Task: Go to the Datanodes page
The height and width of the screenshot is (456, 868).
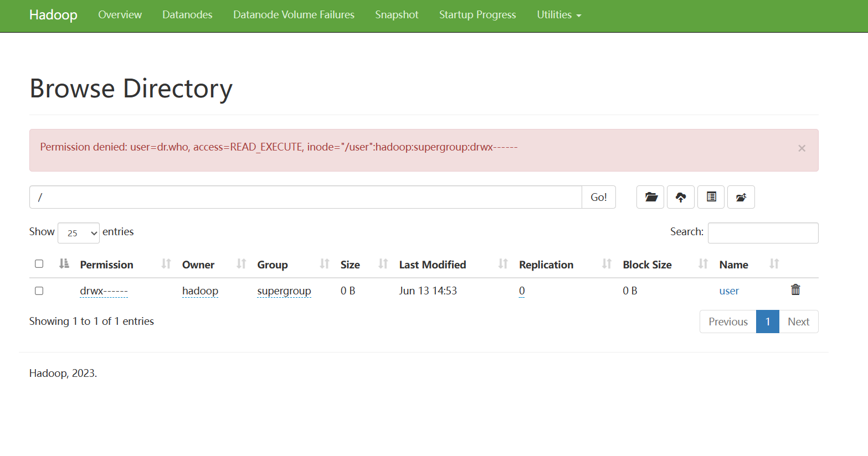Action: coord(187,15)
